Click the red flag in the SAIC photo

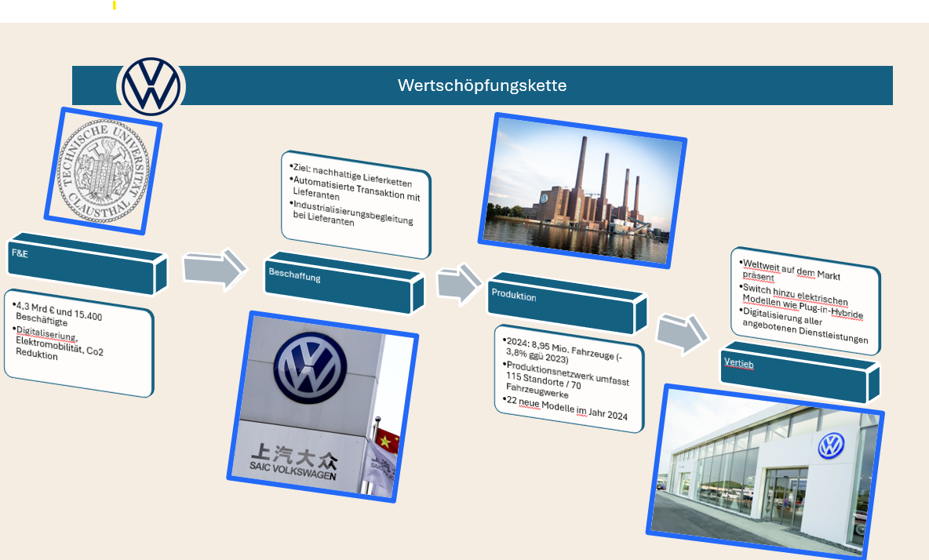(x=386, y=442)
